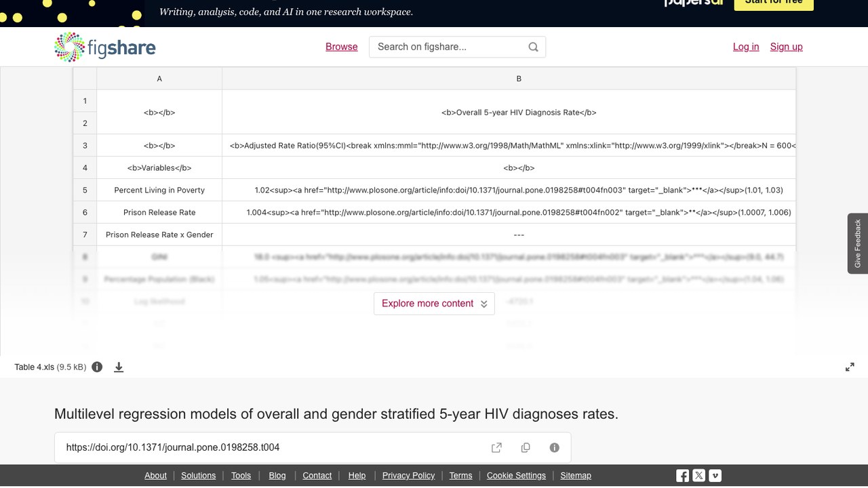Screen dimensions: 868x488
Task: Focus the Search on figshare field
Action: click(457, 47)
